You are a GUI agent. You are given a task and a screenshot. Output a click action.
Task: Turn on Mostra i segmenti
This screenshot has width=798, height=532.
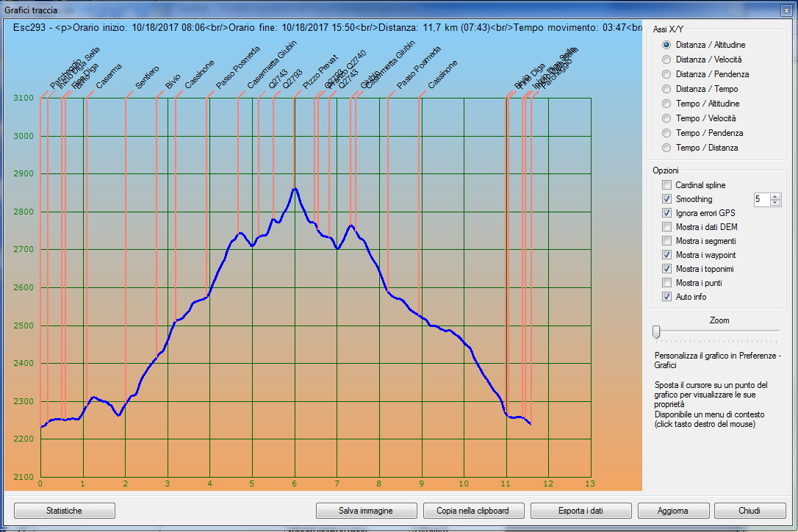point(666,241)
